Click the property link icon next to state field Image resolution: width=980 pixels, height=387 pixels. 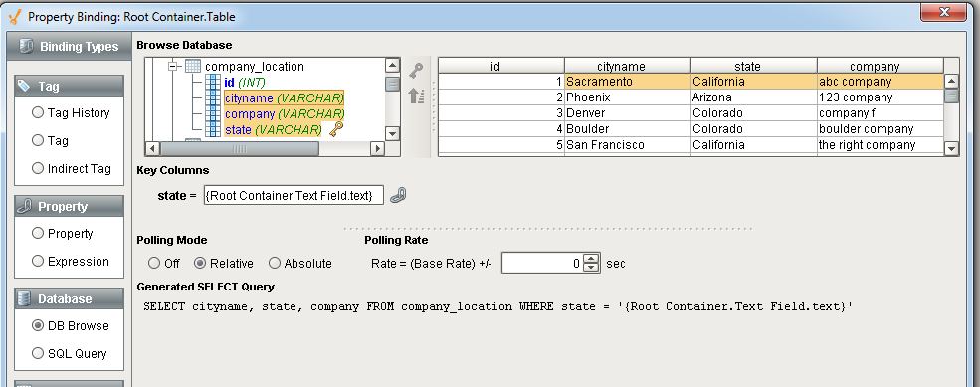click(398, 196)
